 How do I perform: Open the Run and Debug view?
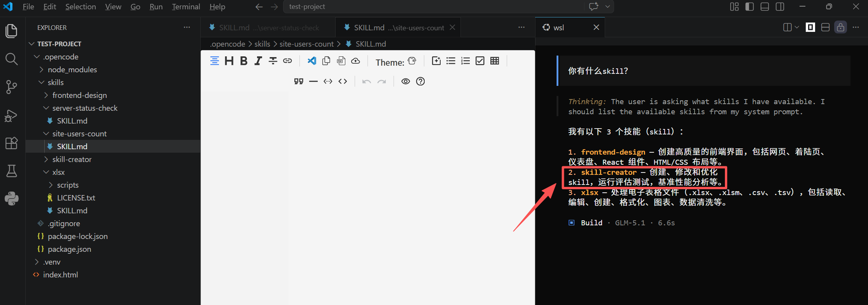coord(12,115)
